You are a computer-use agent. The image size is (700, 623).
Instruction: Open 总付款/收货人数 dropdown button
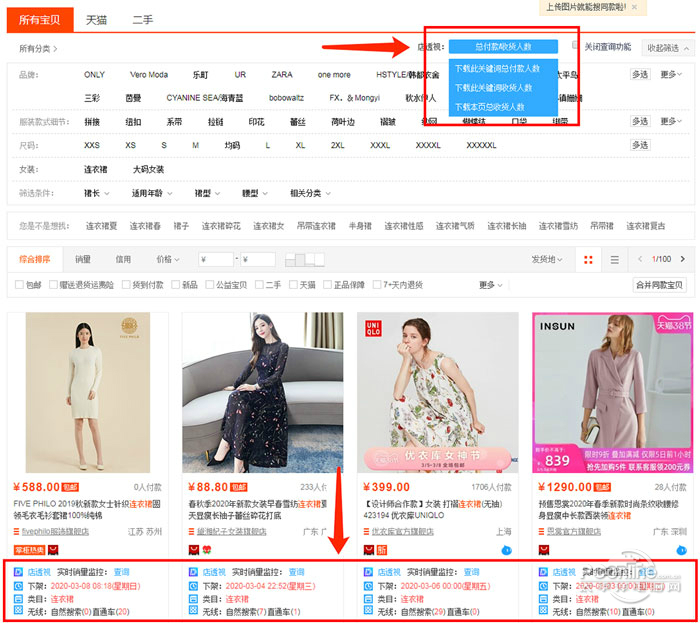(503, 46)
